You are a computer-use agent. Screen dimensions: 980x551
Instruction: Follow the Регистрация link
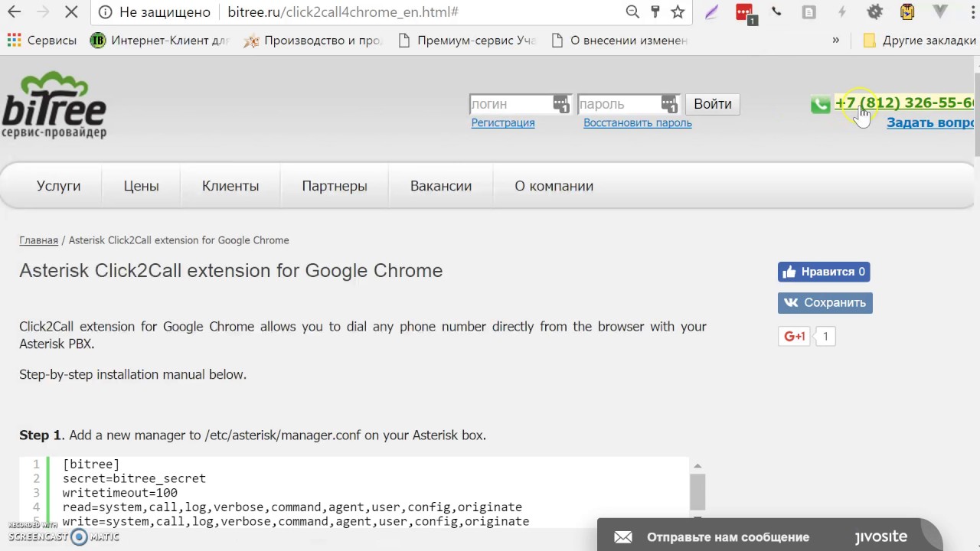(503, 122)
